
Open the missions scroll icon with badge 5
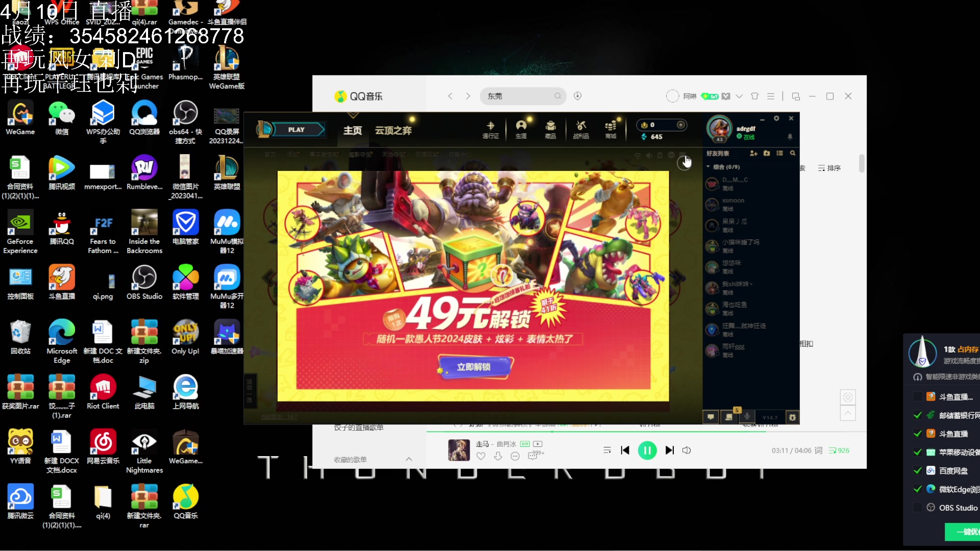729,417
